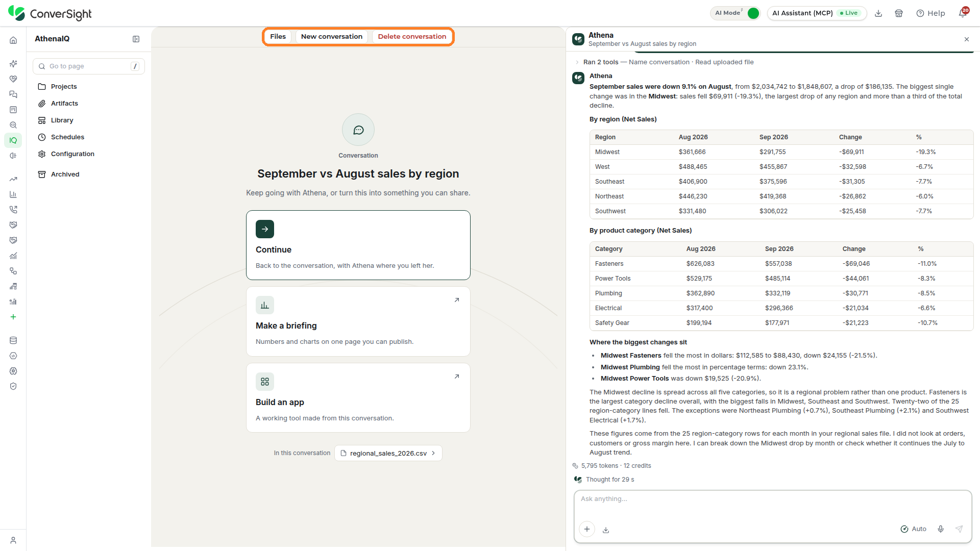Click the user profile icon at bottom left
980x551 pixels.
coord(13,540)
